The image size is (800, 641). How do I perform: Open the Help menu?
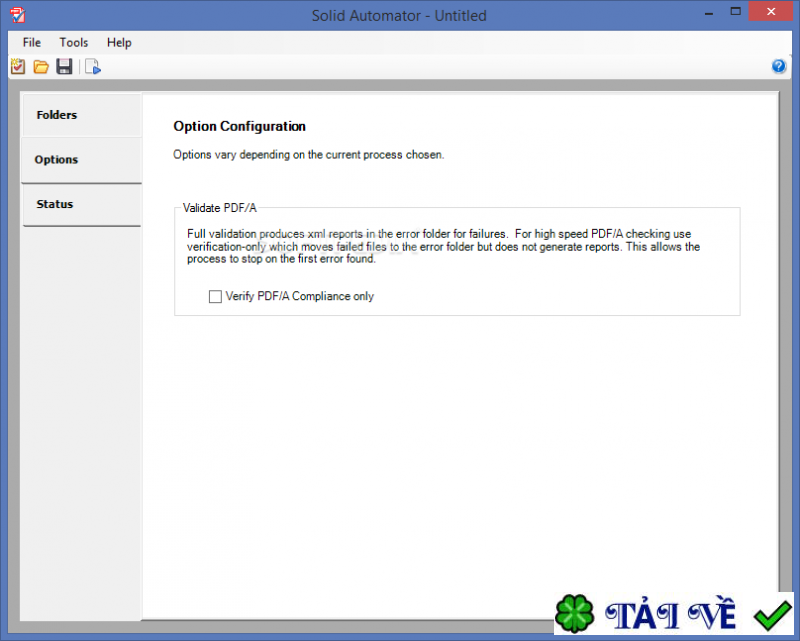click(x=119, y=42)
